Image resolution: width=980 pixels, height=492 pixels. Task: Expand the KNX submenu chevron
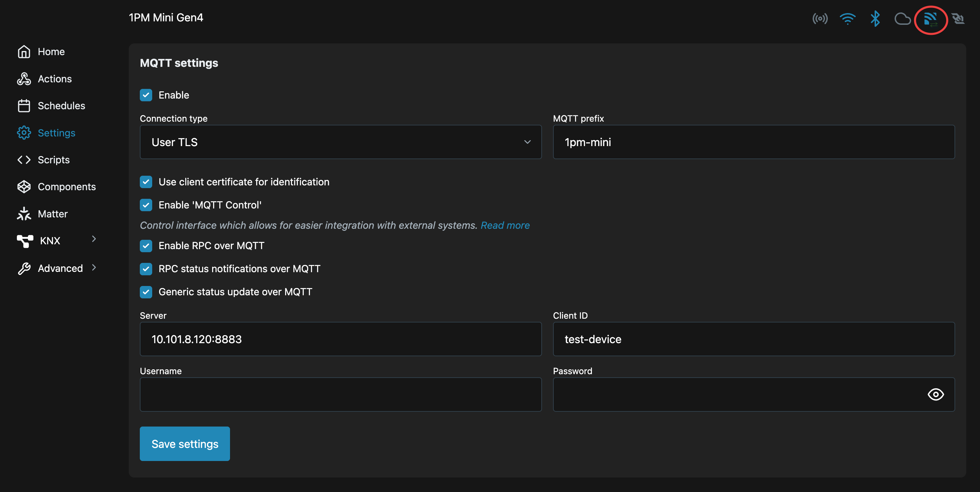[x=94, y=239]
